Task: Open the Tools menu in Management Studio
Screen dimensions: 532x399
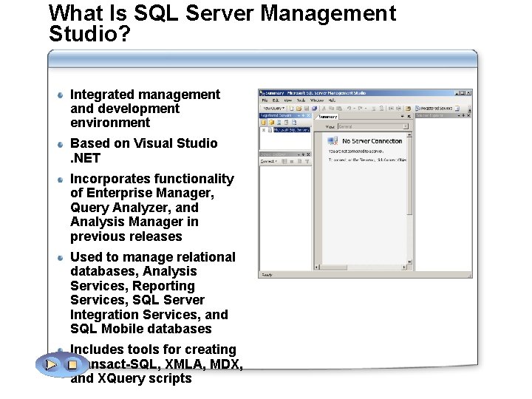Action: pos(301,100)
